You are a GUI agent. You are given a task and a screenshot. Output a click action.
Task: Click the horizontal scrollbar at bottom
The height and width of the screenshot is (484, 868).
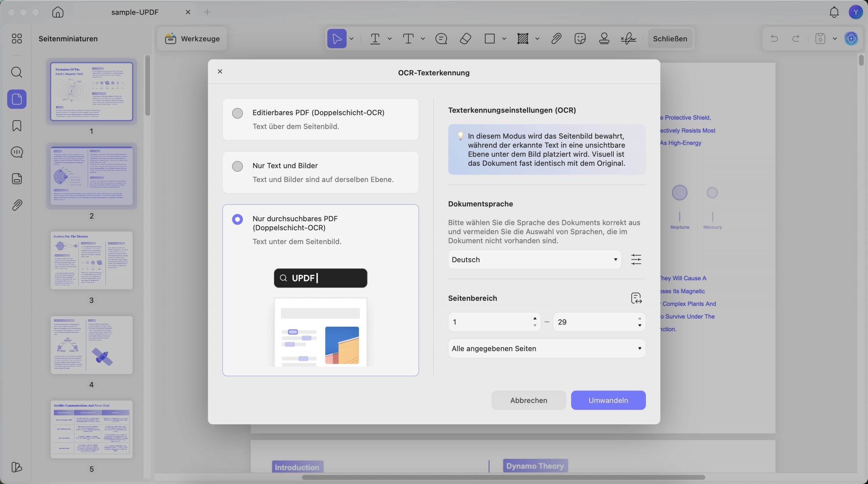(x=503, y=477)
